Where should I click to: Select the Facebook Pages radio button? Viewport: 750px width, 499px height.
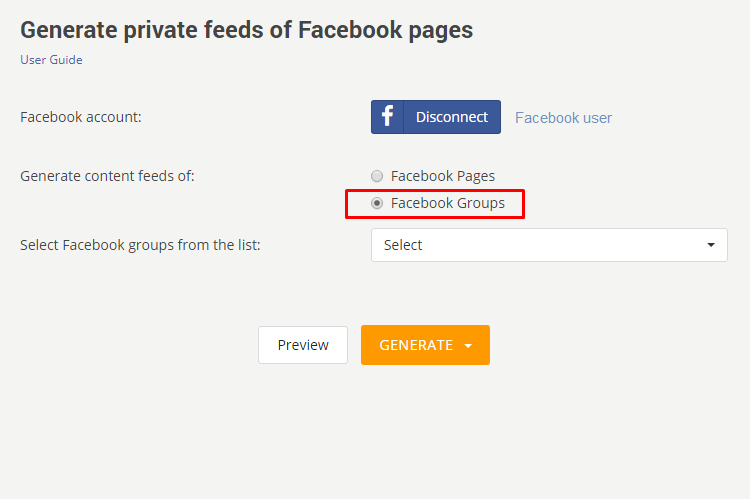377,176
